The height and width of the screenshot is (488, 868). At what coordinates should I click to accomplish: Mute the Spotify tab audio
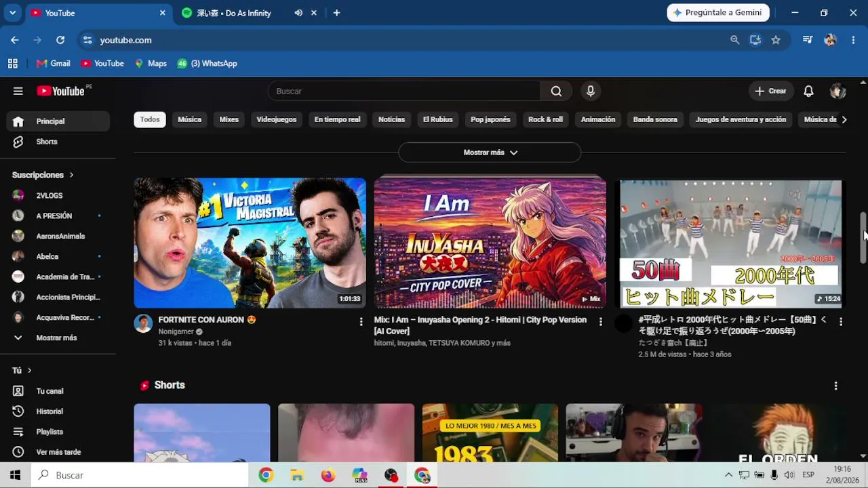click(298, 13)
